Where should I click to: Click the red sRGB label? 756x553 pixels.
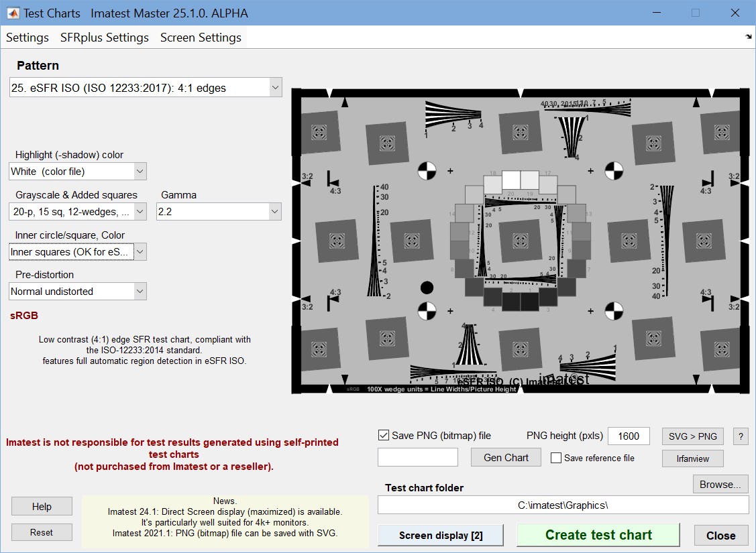[x=24, y=316]
